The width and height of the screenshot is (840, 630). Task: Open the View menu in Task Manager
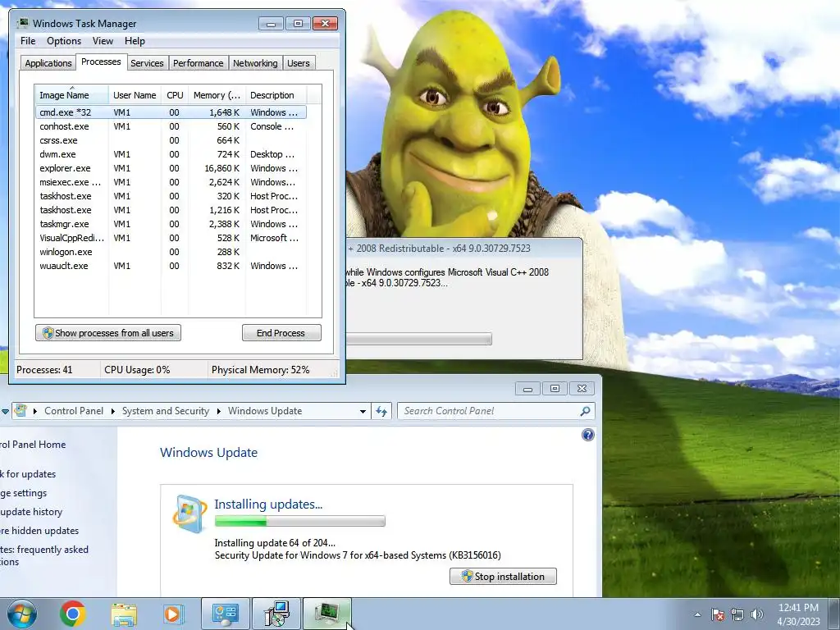[103, 41]
